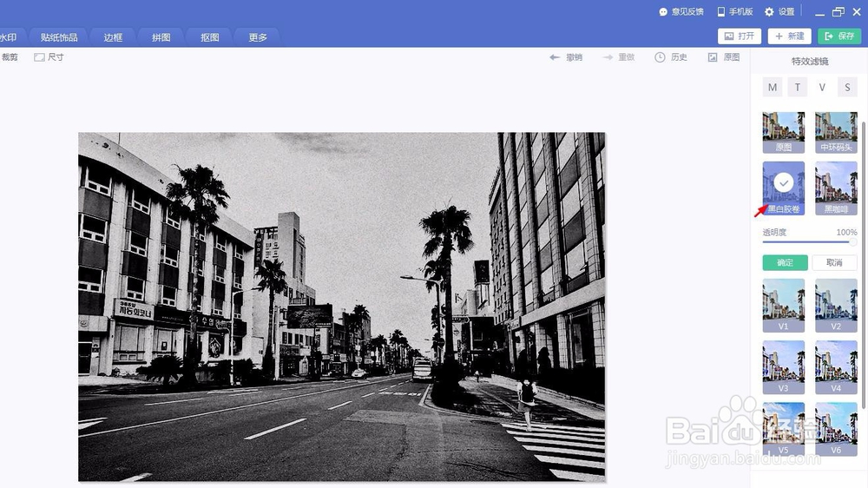Open the 手机版 mobile version link
868x488 pixels.
click(734, 11)
